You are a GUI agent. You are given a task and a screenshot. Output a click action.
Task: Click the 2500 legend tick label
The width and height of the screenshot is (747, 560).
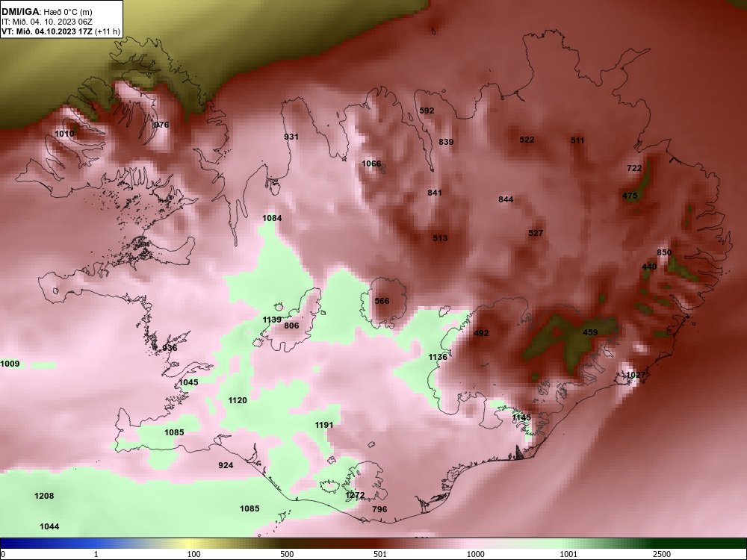click(662, 555)
